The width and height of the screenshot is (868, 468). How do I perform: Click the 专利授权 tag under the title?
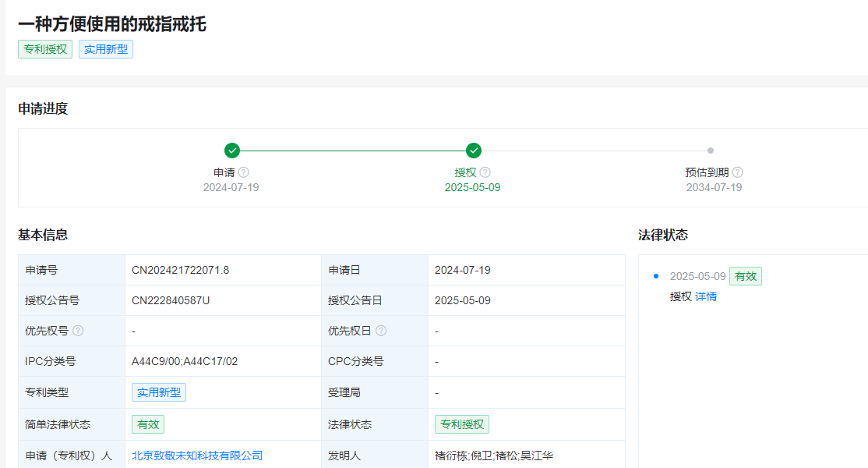pyautogui.click(x=45, y=49)
